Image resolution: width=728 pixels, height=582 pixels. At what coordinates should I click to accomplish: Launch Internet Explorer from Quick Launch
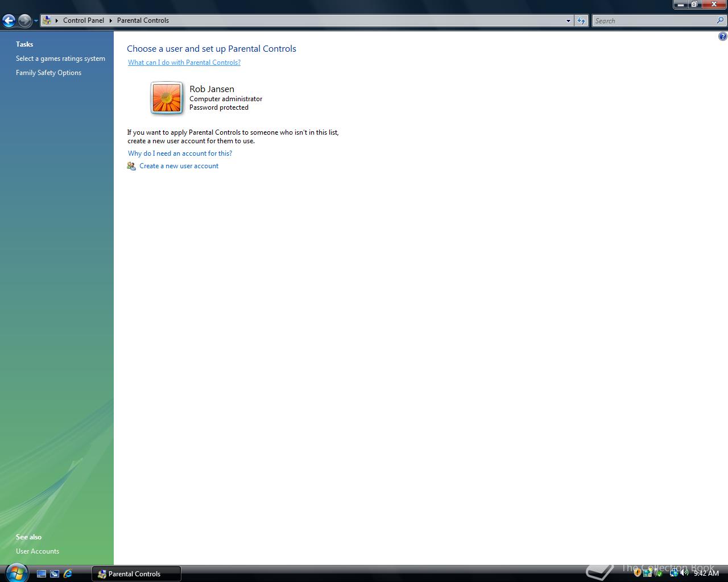68,574
